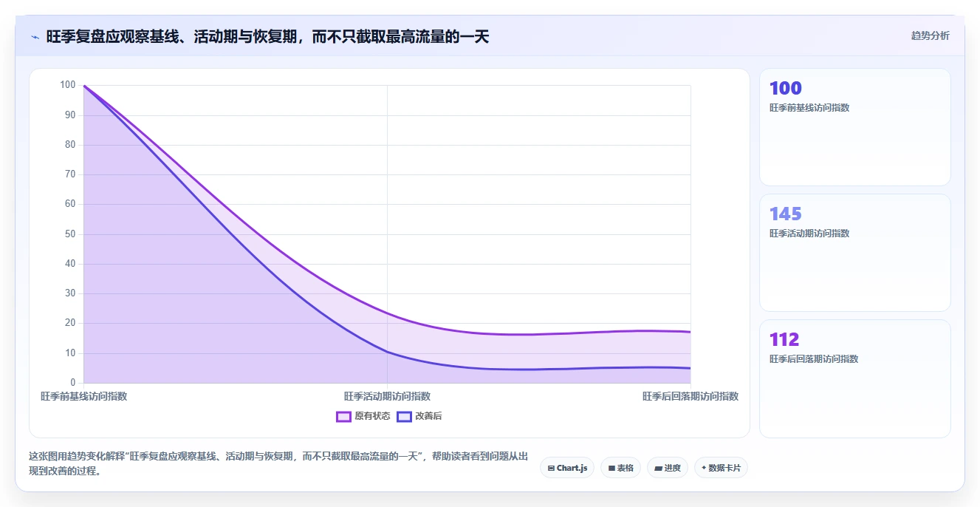980x507 pixels.
Task: Click the x-axis label 旺季活动期访问指数
Action: 387,396
